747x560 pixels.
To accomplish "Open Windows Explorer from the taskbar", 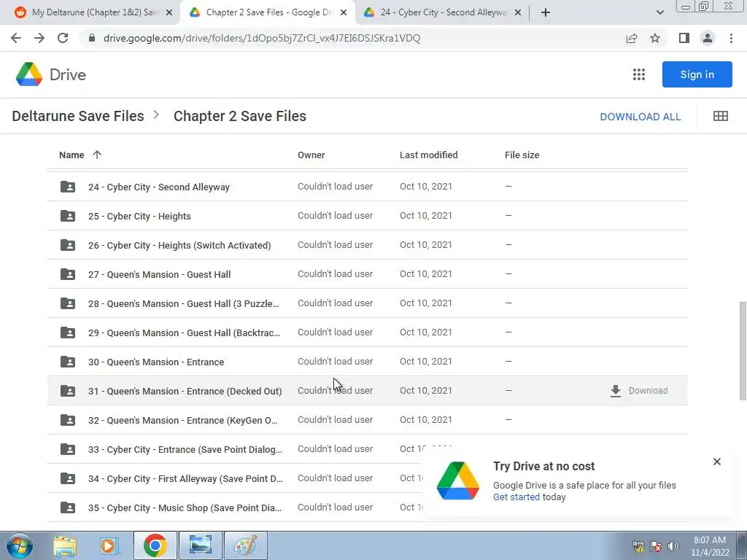I will click(x=65, y=545).
